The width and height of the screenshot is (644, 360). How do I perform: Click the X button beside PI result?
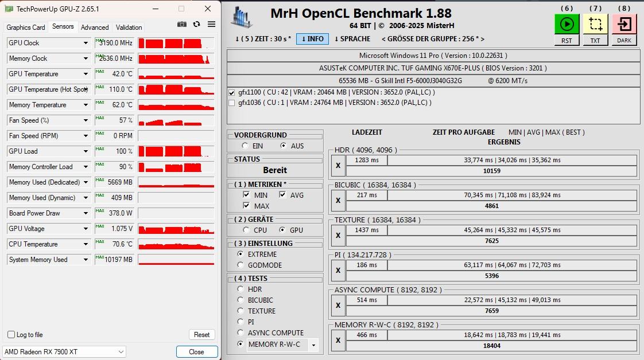(338, 270)
